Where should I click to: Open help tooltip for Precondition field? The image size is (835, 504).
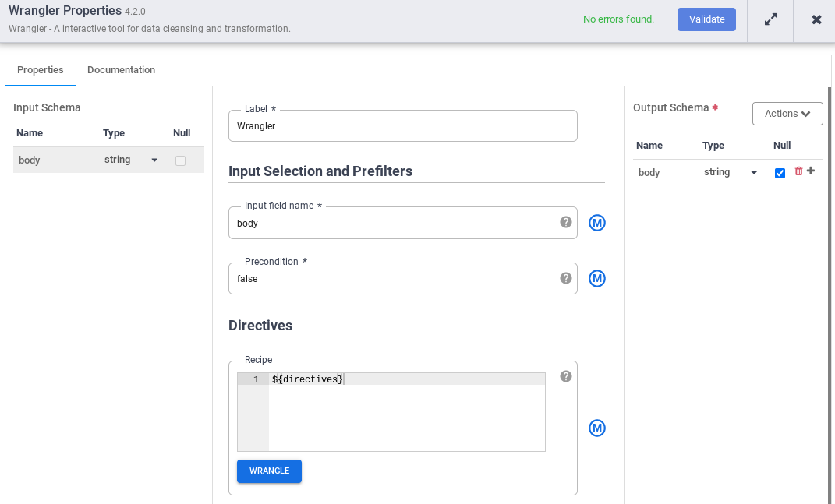tap(566, 278)
